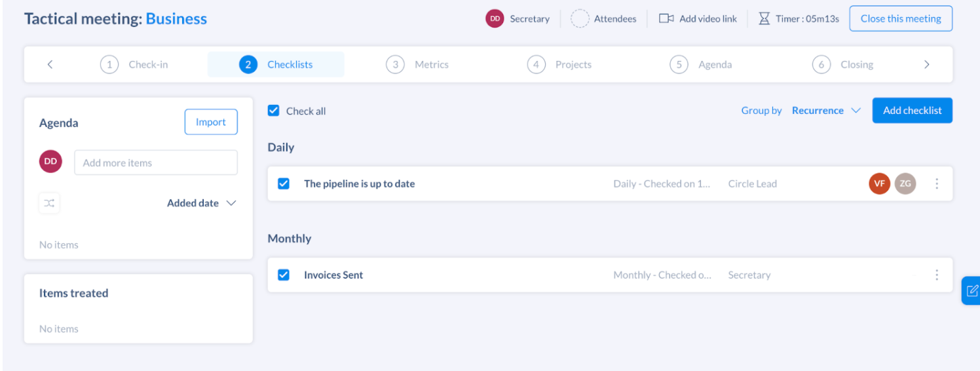
Task: Toggle the Check all checkbox
Action: pyautogui.click(x=274, y=111)
